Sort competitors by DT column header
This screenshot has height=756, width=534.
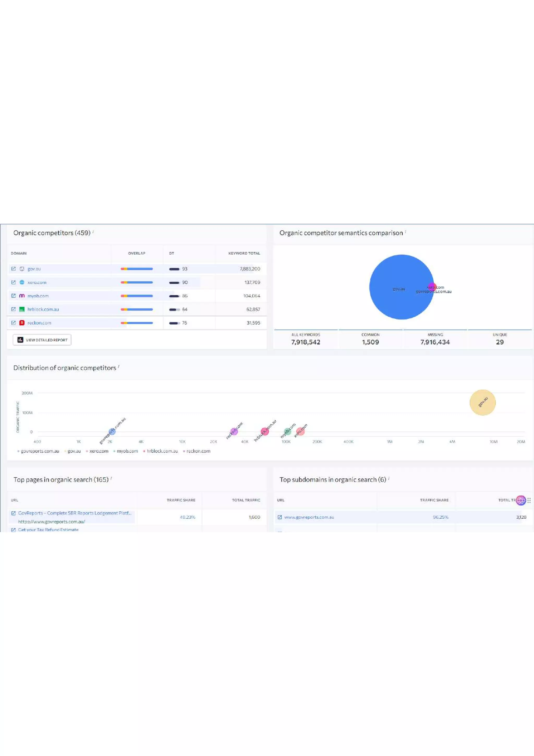[x=171, y=253]
